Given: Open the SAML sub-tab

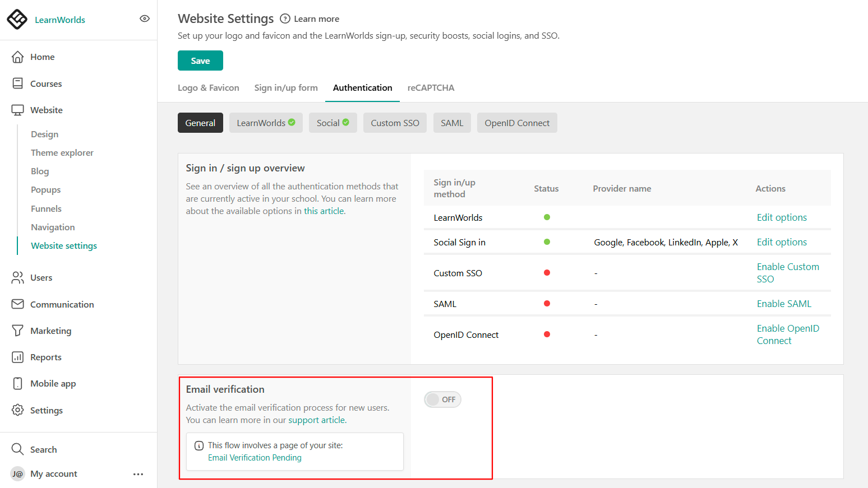Looking at the screenshot, I should [x=452, y=123].
